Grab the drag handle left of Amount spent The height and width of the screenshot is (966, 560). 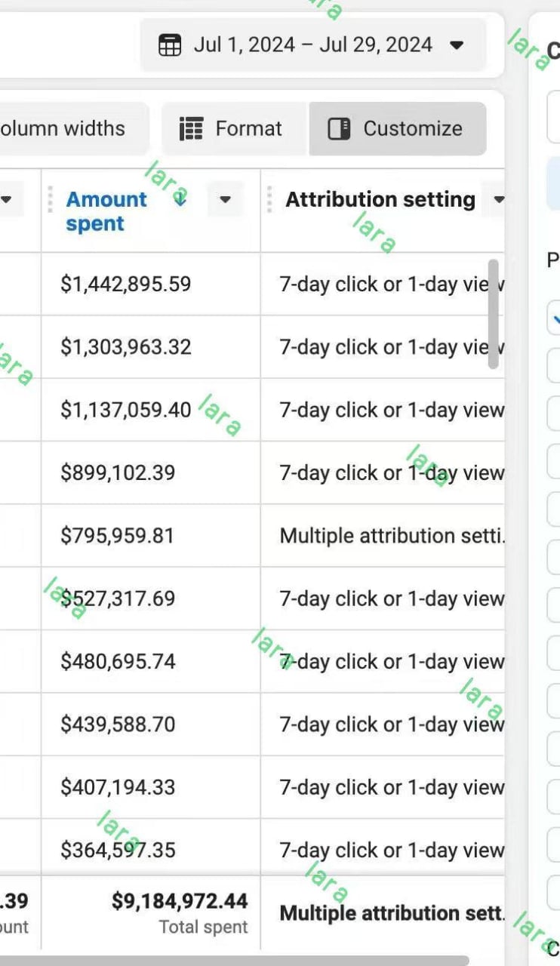pyautogui.click(x=51, y=199)
